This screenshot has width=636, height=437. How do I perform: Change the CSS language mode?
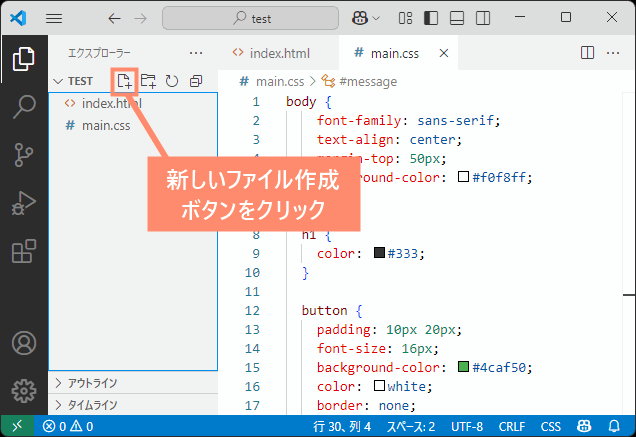click(x=550, y=426)
